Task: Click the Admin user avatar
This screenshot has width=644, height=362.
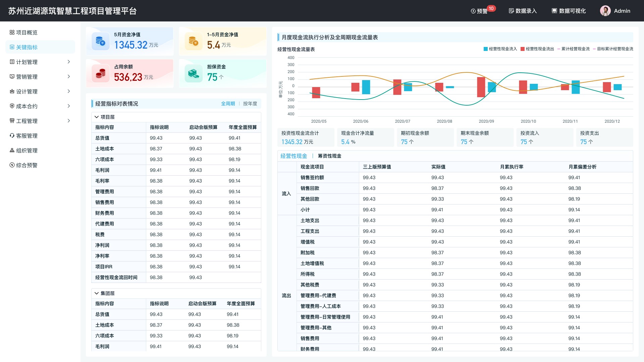Action: 605,11
